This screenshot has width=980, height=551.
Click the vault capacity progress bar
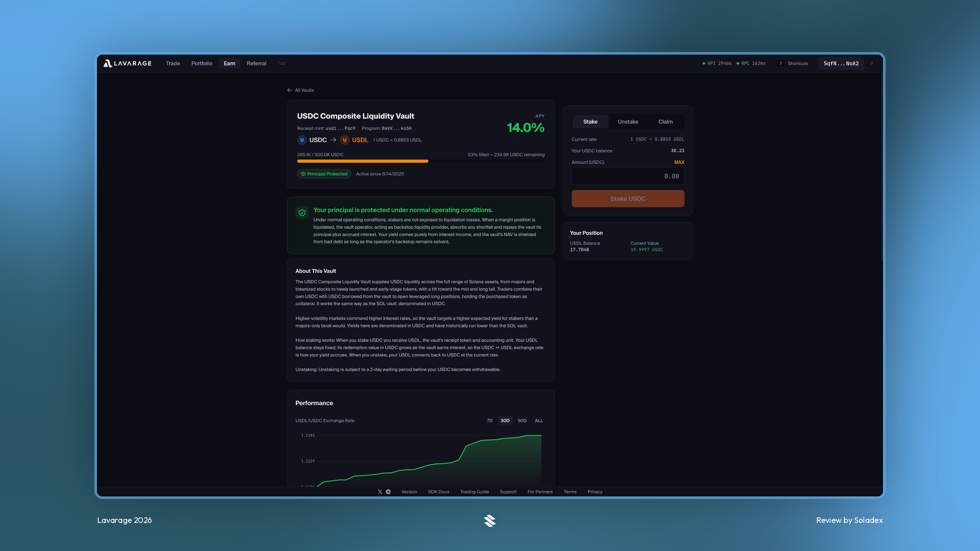click(x=421, y=161)
